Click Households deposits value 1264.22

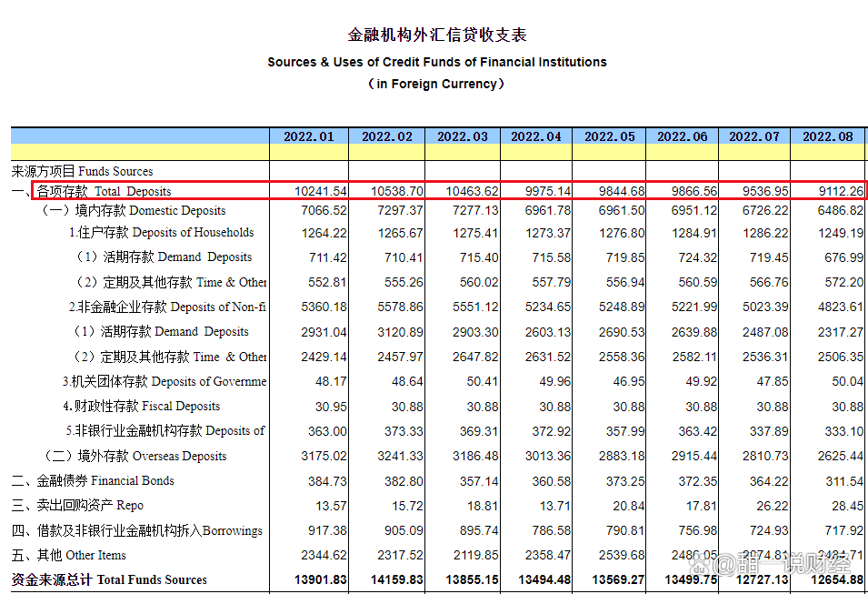[x=324, y=233]
